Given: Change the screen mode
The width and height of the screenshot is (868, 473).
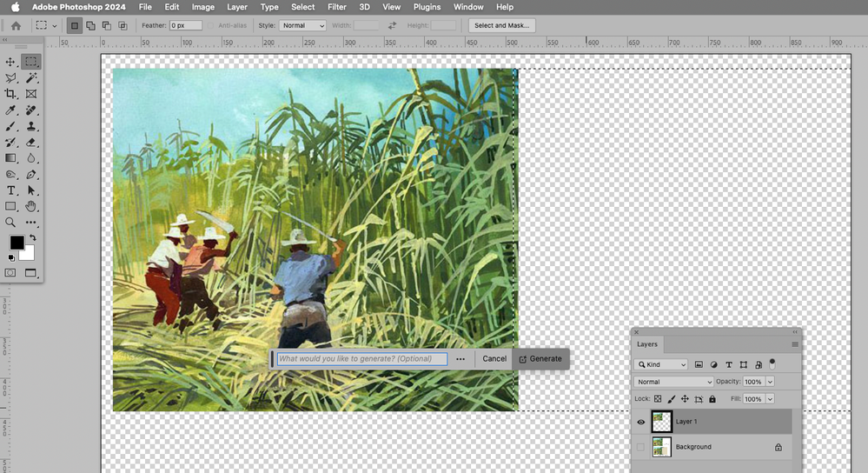Looking at the screenshot, I should click(31, 272).
